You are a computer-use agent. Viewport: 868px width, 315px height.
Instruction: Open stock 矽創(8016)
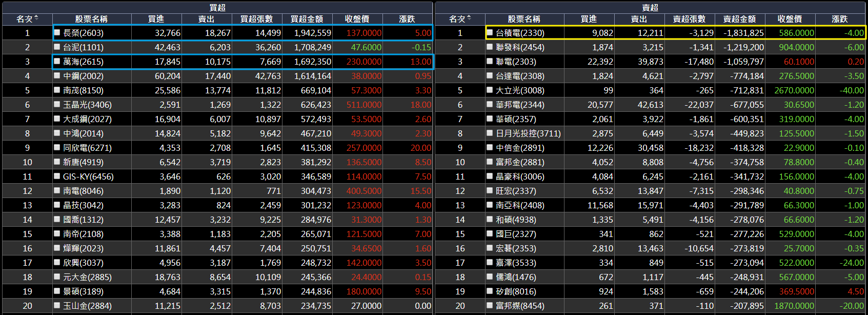pos(516,291)
